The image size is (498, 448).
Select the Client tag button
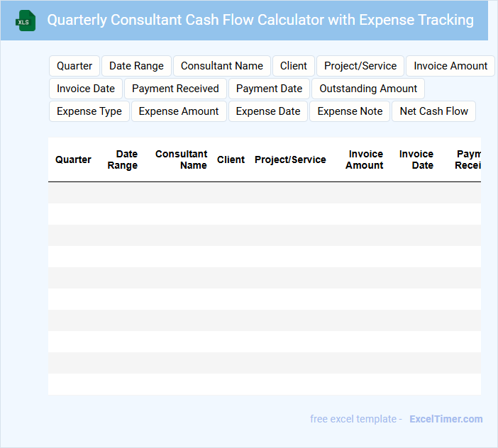tap(294, 66)
